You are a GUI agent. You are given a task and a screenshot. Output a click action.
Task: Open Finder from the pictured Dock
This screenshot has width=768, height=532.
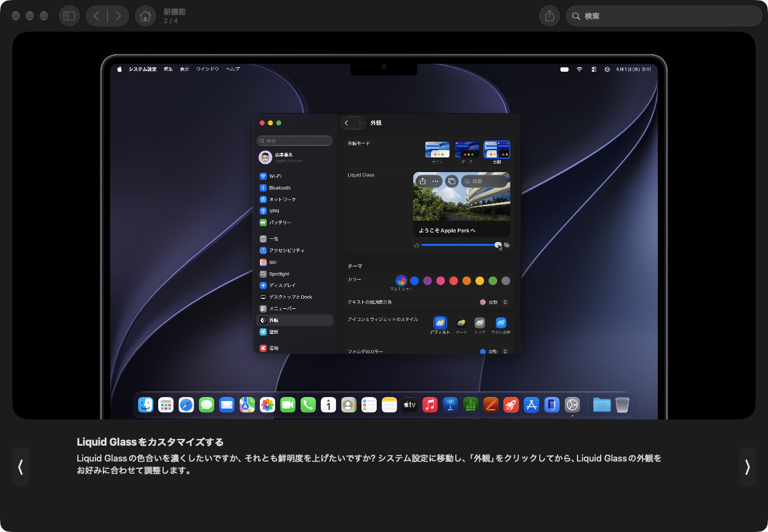click(145, 405)
